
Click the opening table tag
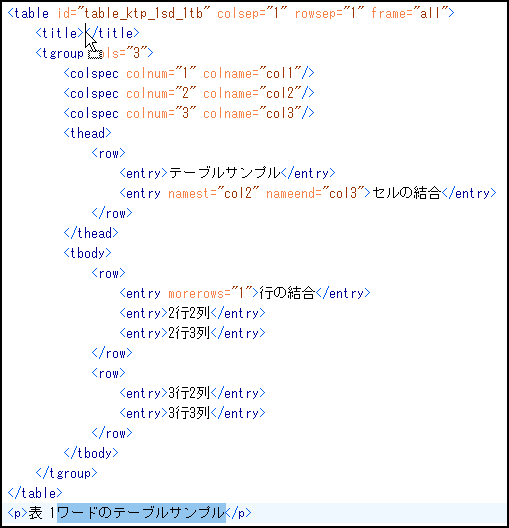coord(28,13)
